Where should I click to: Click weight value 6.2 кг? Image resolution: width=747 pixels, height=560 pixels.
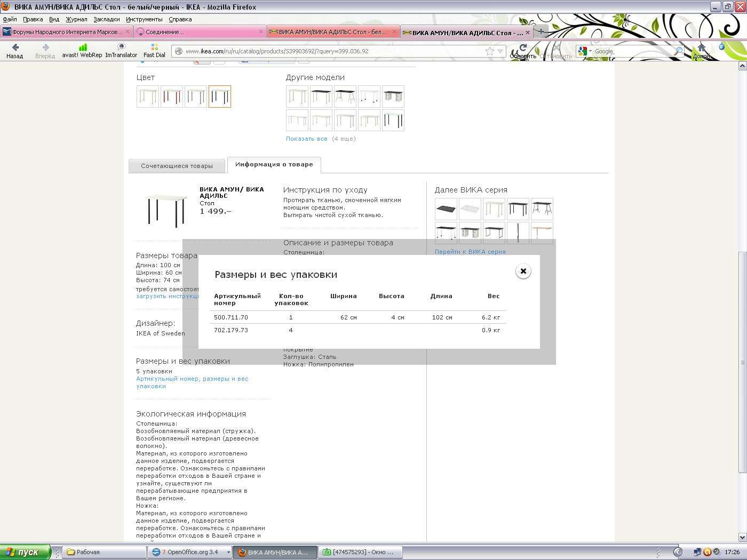click(x=491, y=317)
